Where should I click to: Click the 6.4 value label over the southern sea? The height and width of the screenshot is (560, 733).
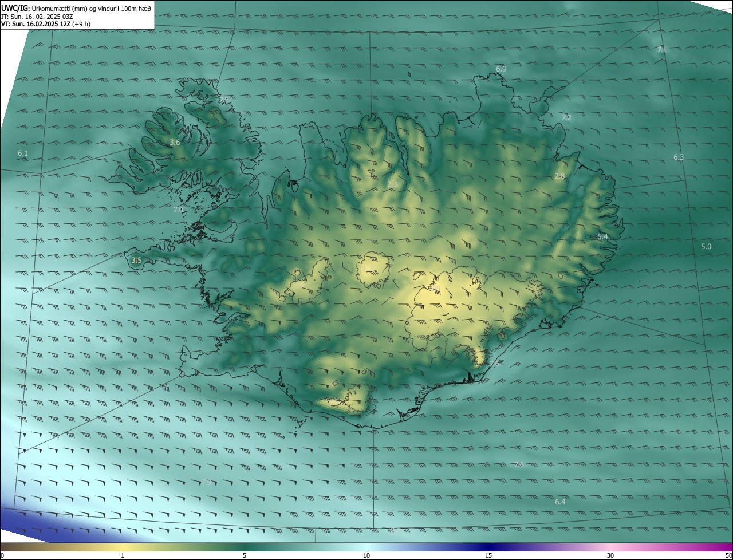click(560, 502)
